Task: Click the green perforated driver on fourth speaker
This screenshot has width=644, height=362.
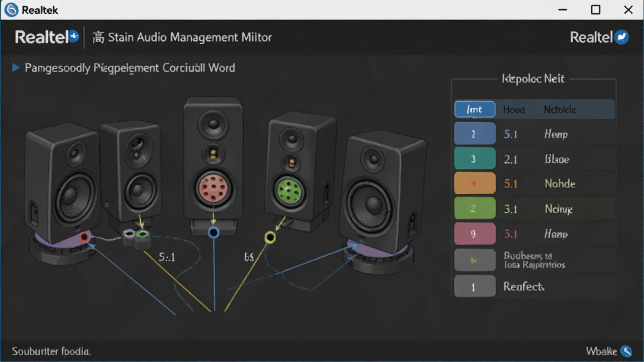Action: [289, 191]
